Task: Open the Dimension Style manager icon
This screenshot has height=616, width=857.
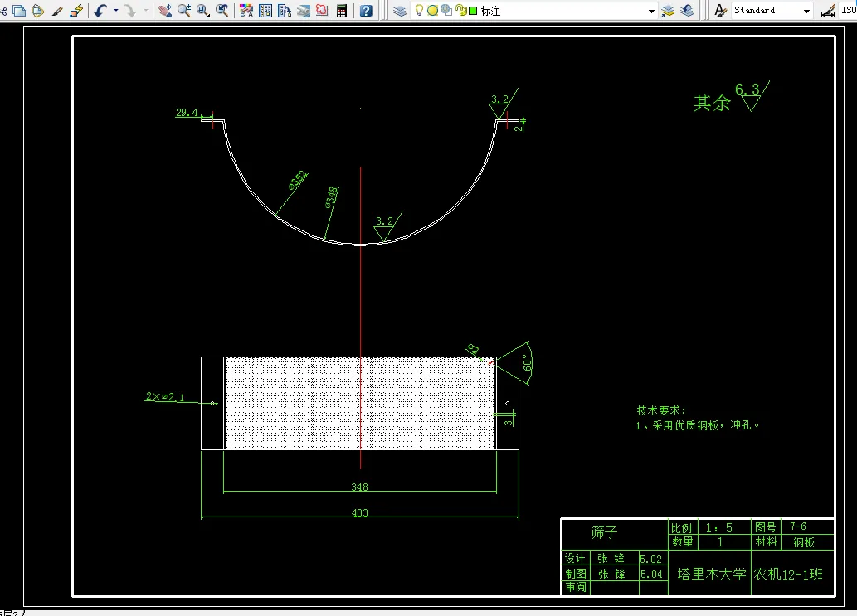Action: [828, 11]
